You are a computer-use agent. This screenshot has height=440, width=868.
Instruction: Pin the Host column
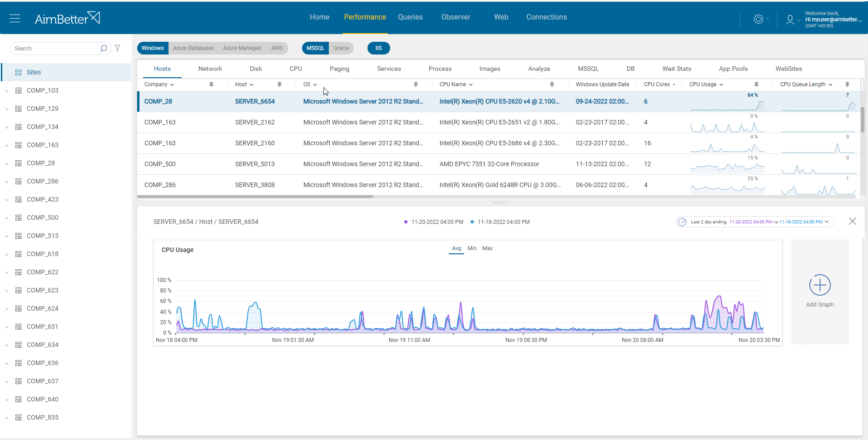(279, 84)
